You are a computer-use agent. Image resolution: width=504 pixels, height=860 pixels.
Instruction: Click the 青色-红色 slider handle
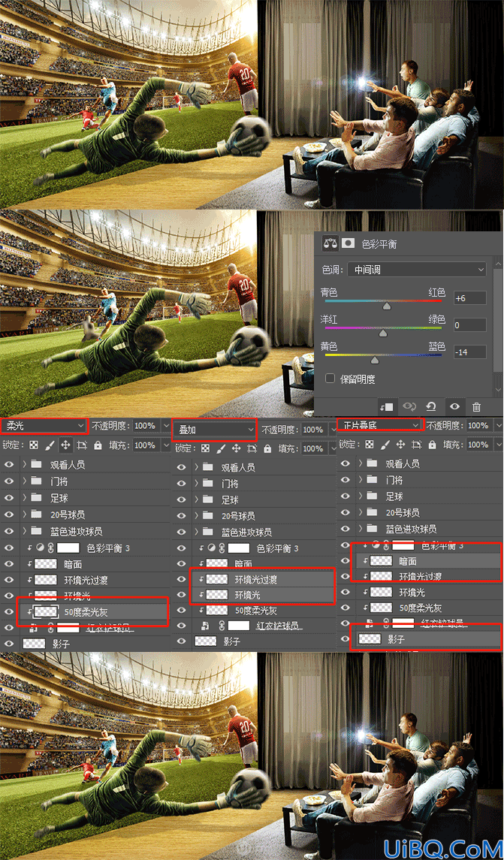click(x=387, y=306)
